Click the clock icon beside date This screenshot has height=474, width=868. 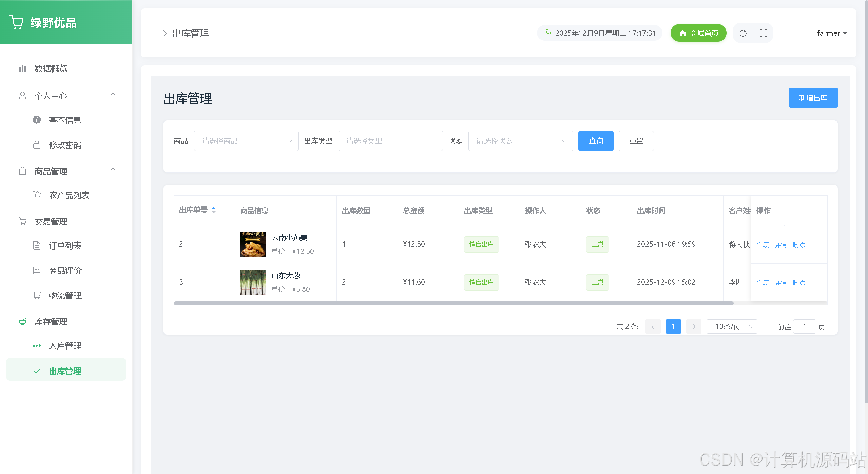point(547,33)
